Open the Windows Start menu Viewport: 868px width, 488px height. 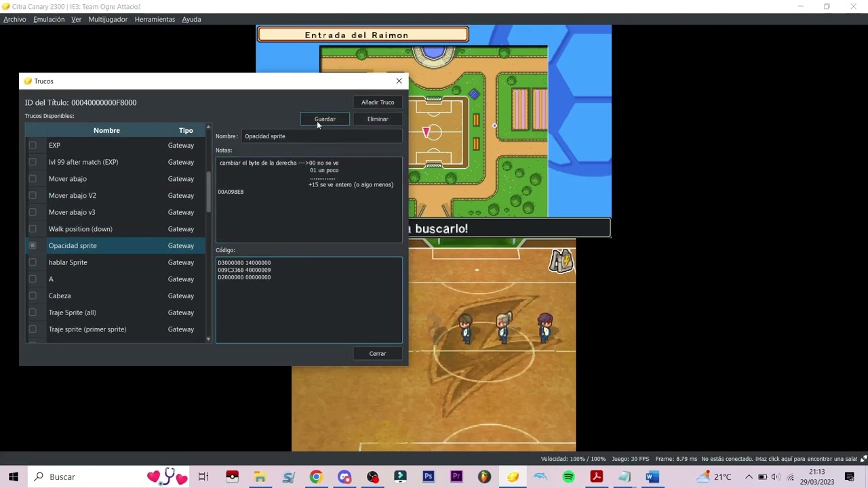pyautogui.click(x=14, y=477)
